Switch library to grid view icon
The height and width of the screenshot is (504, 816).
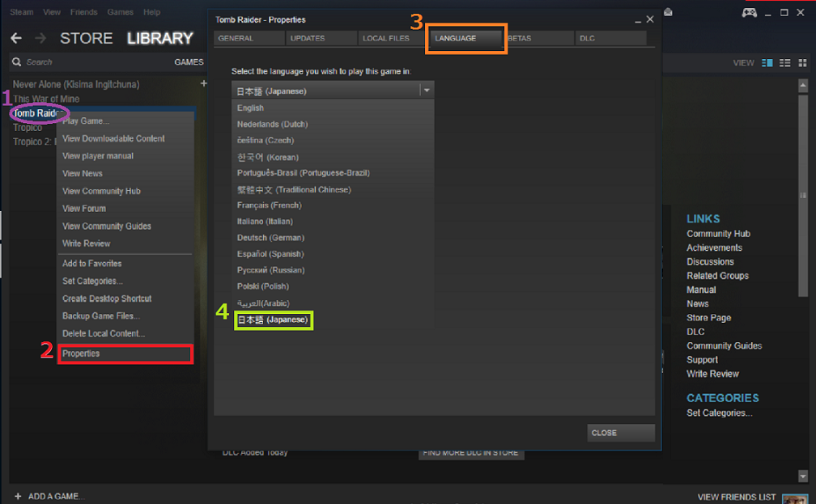(802, 63)
